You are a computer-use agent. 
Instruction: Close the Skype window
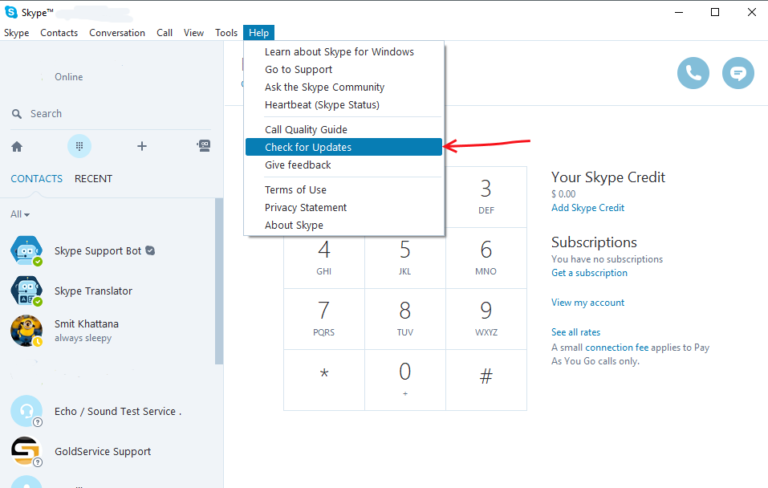coord(752,12)
